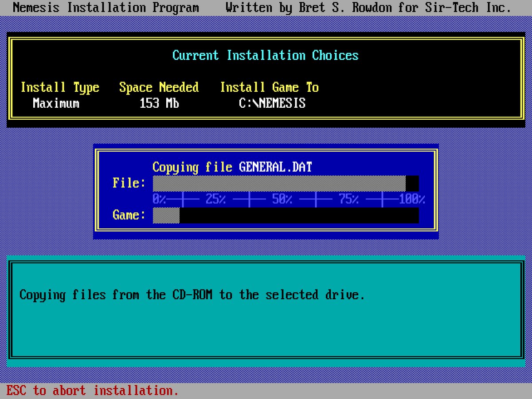Click the Game installation progress bar
Screen dimensions: 532x399
coord(286,215)
